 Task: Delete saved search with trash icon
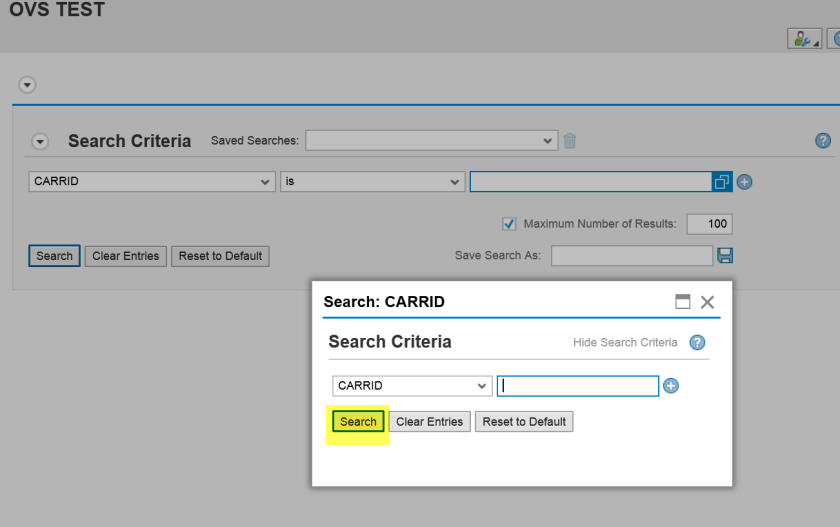click(x=570, y=141)
